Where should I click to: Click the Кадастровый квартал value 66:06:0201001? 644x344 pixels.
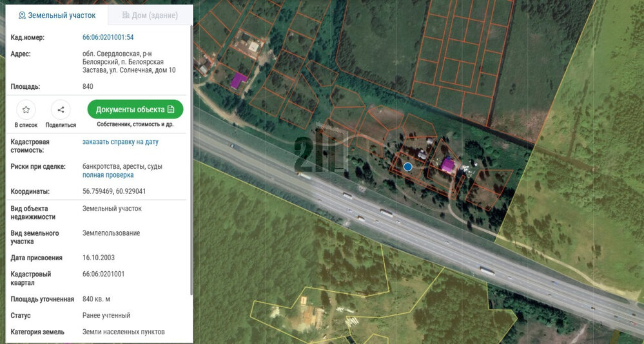[x=103, y=274]
